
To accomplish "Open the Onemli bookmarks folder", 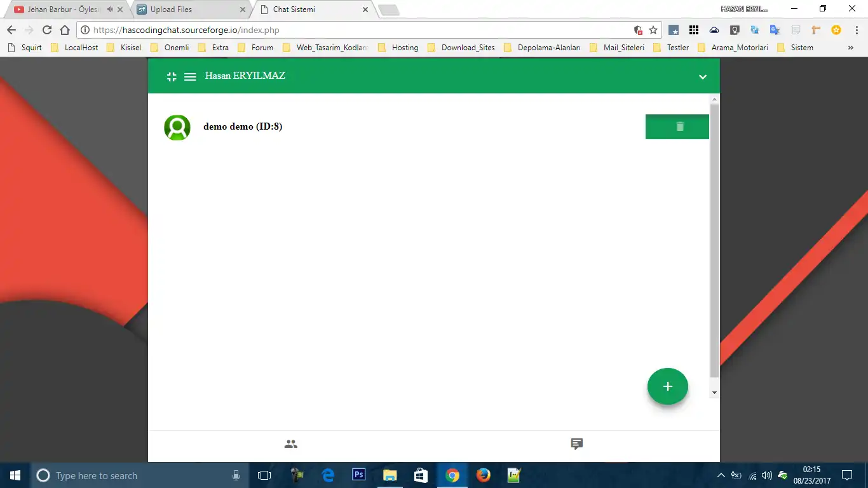I will (170, 48).
